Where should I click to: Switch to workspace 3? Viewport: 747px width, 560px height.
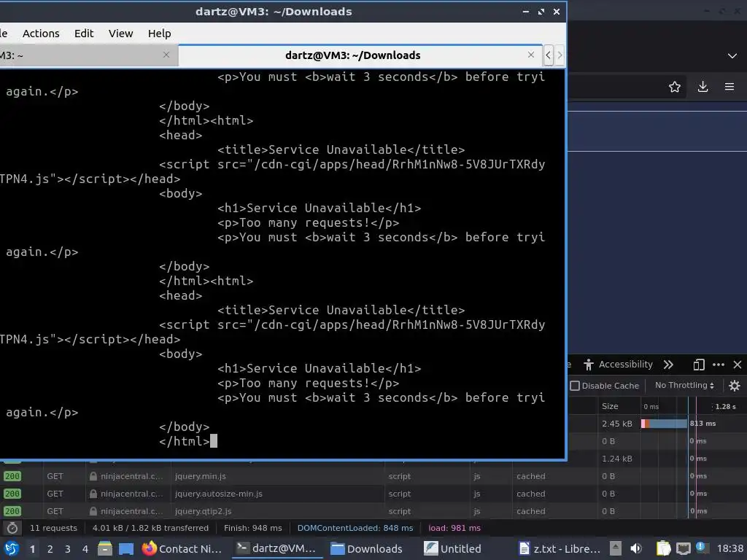pos(68,549)
